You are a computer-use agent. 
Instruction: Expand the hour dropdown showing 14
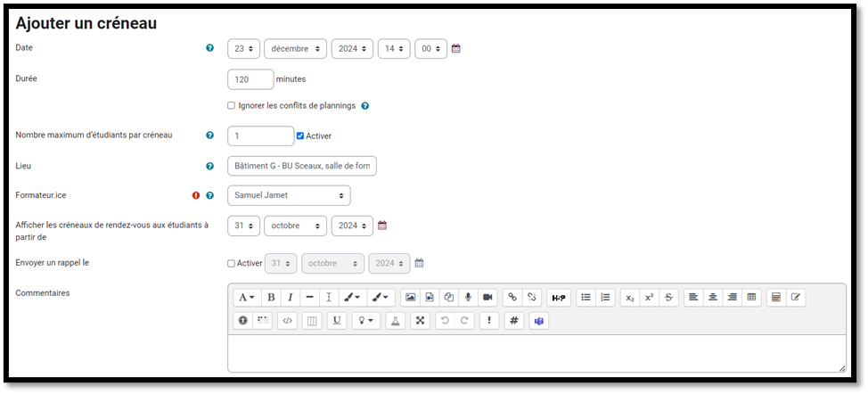pos(394,49)
